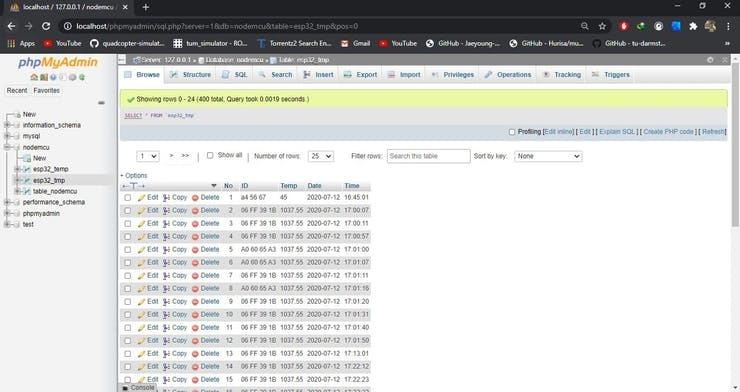Open the Search tab
The image size is (740, 392).
click(276, 75)
